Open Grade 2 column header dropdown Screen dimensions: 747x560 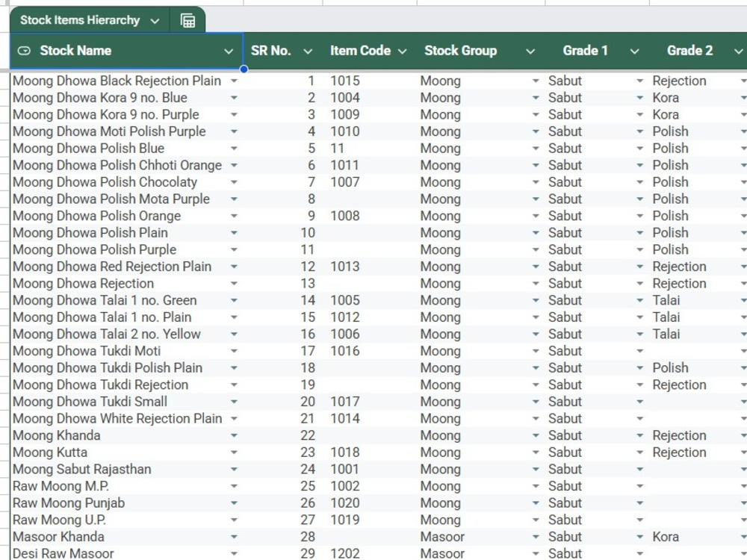[739, 52]
